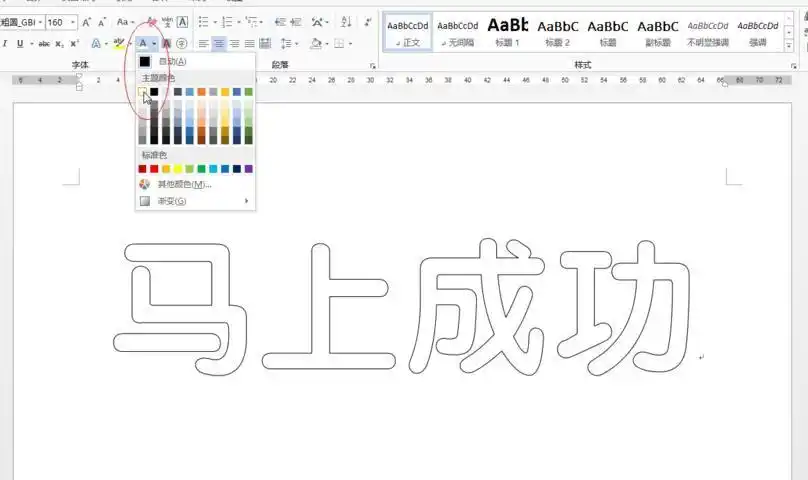808x480 pixels.
Task: Click the Asian Layout icon
Action: [x=317, y=22]
